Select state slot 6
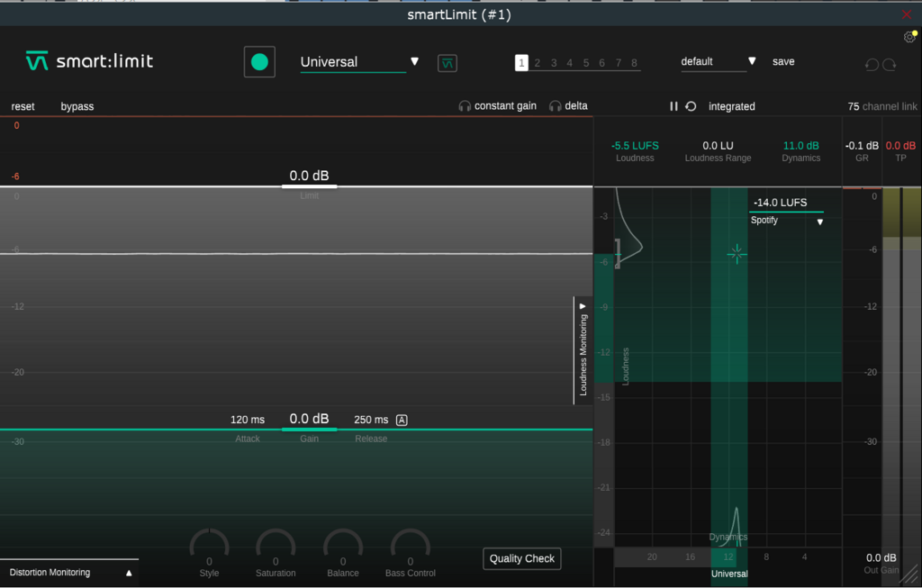Viewport: 922px width, 588px height. click(602, 63)
